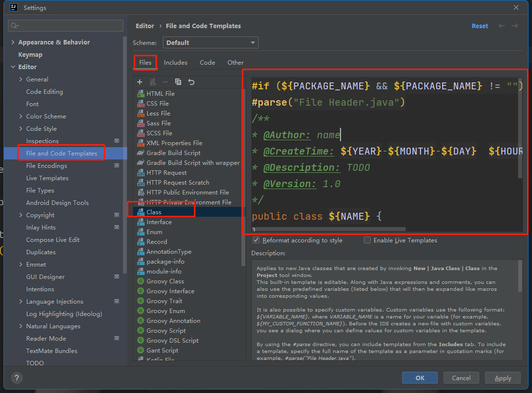Image resolution: width=532 pixels, height=393 pixels.
Task: Select the HTTP Public Environment File template
Action: tap(189, 192)
